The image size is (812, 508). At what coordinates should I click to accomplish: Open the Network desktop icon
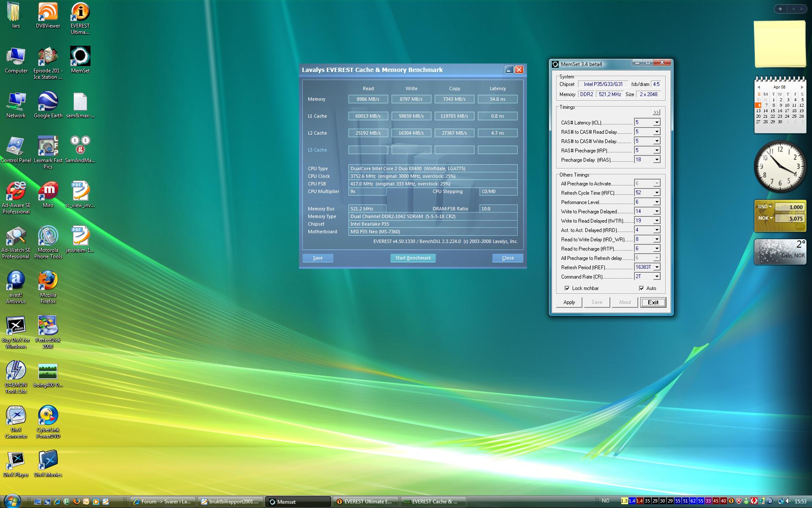tap(16, 105)
